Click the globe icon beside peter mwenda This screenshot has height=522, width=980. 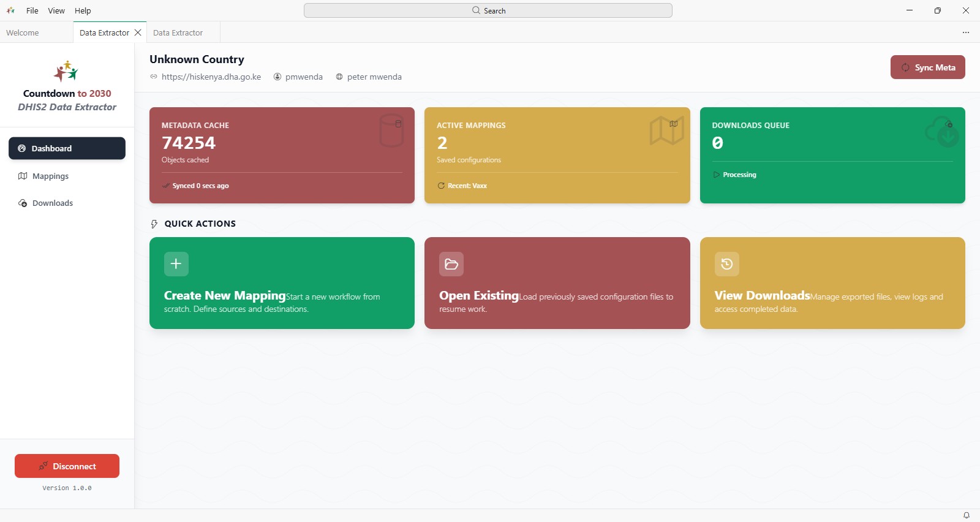click(339, 77)
